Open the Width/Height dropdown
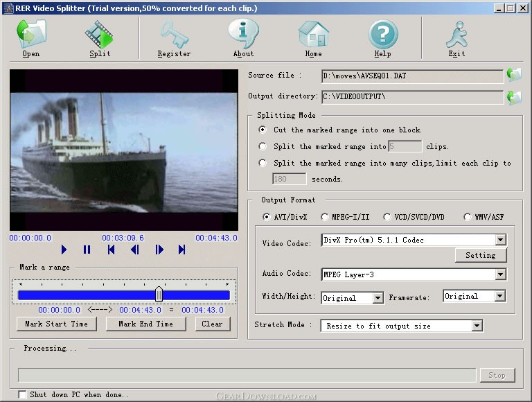Screen dimensions: 532x402 click(378, 298)
